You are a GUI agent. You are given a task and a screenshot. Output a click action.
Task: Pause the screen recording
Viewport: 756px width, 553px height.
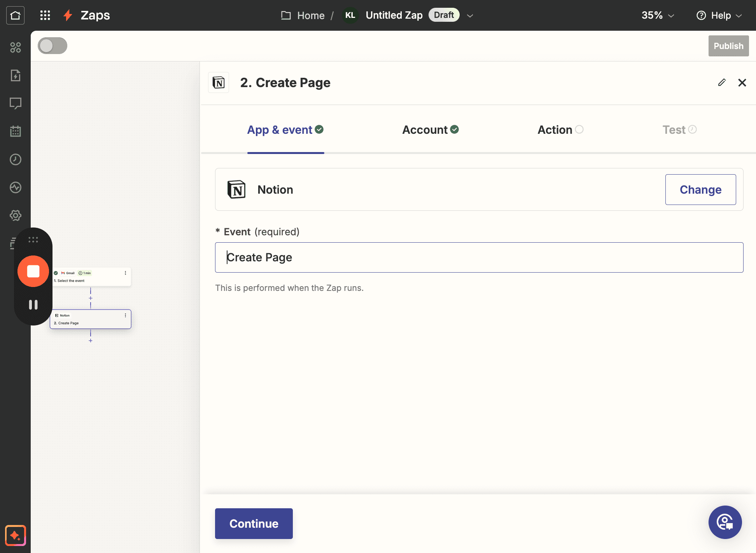(x=33, y=304)
